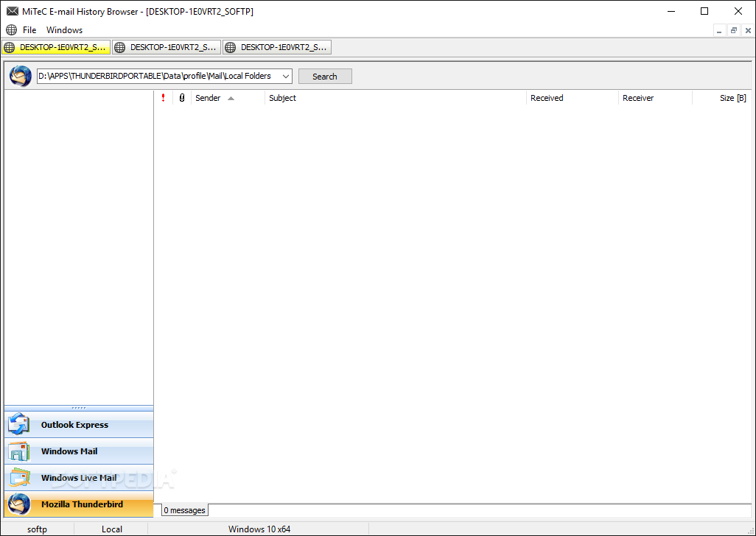The height and width of the screenshot is (536, 756).
Task: Sort by the priority exclamation column
Action: [x=164, y=98]
